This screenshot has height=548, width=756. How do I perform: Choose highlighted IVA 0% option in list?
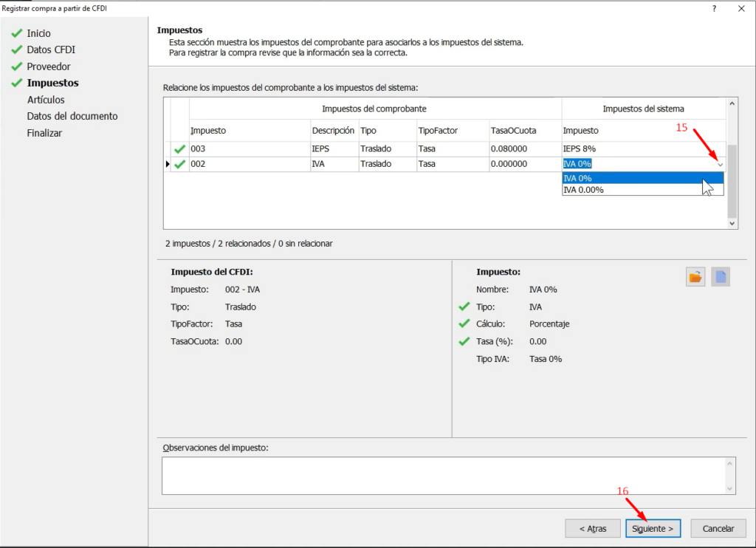click(577, 178)
